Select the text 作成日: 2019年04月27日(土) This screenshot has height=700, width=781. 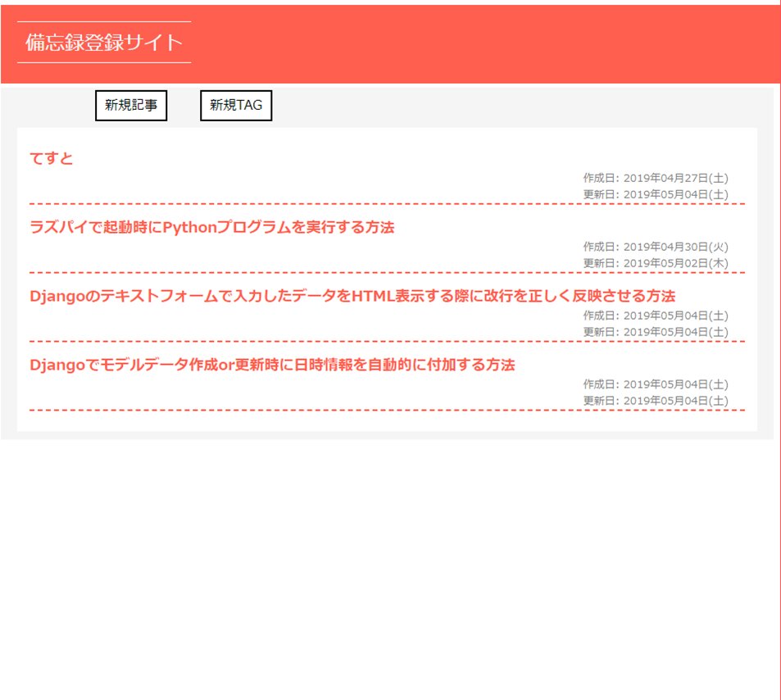(656, 178)
